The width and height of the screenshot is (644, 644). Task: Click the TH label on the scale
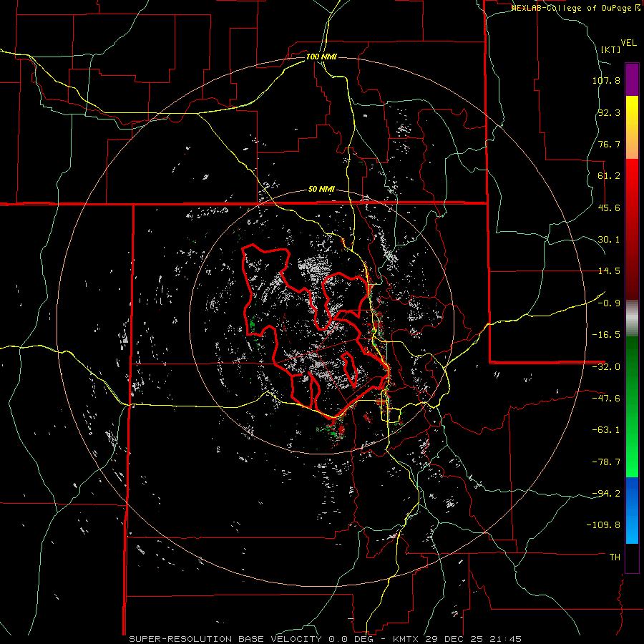click(615, 557)
